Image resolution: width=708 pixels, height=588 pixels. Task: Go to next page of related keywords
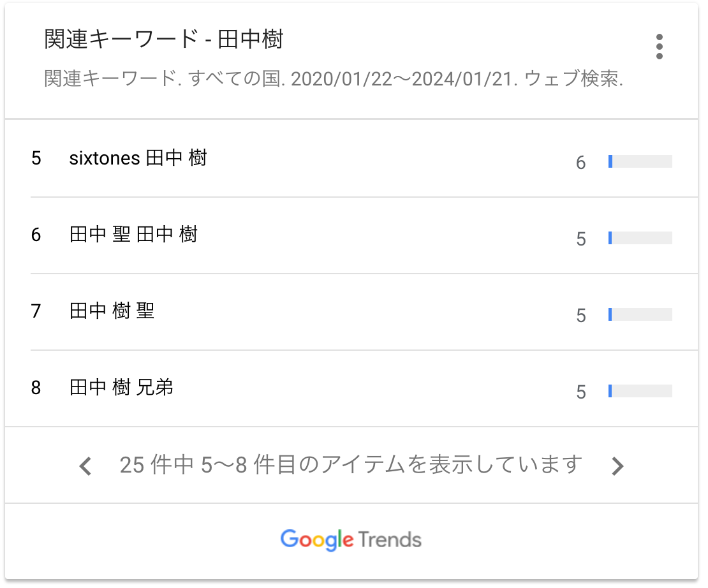pos(617,466)
